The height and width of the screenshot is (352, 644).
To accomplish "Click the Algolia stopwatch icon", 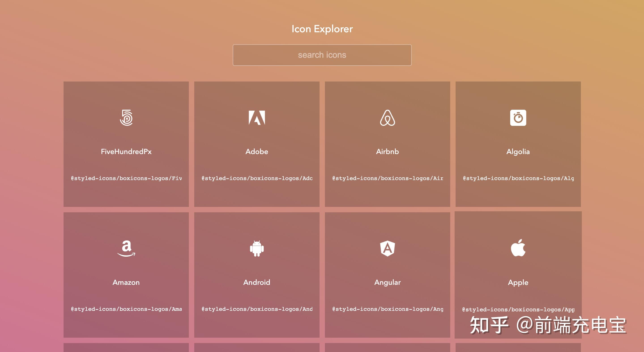I will (x=518, y=118).
